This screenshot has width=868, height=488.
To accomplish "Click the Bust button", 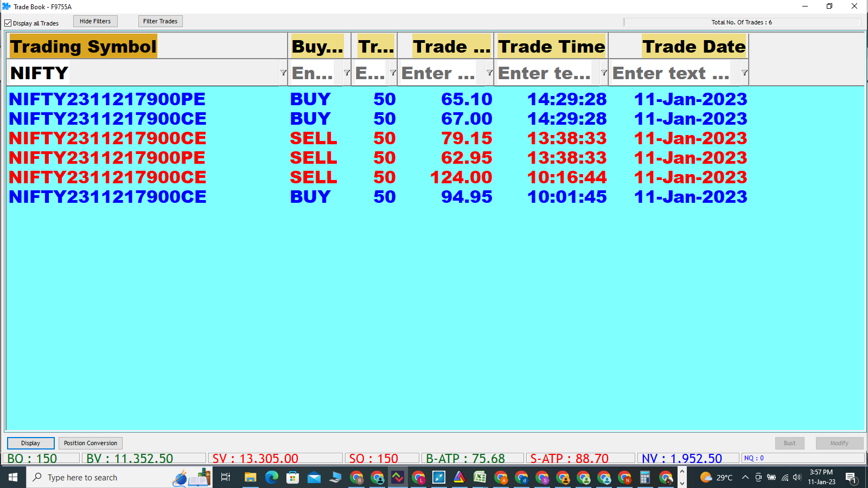I will click(790, 443).
